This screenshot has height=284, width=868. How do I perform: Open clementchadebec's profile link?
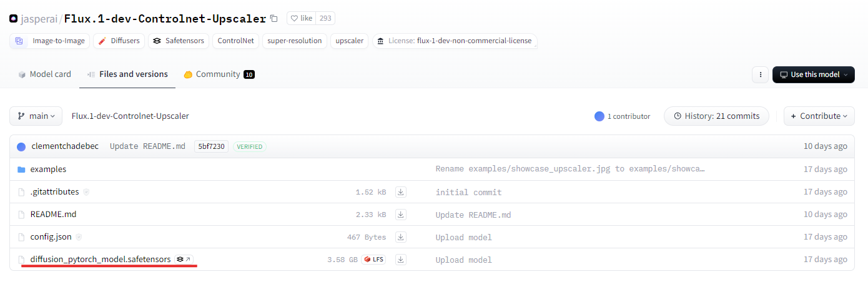65,146
